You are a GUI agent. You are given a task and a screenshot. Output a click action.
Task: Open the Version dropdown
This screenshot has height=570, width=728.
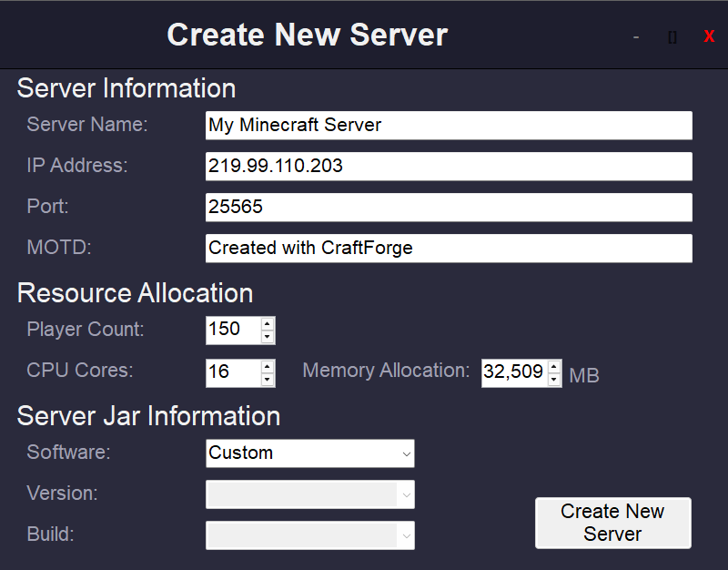[310, 494]
